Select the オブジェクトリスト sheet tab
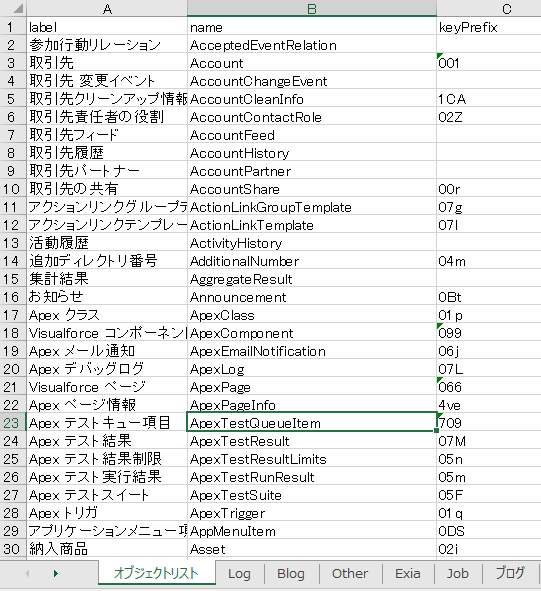Viewport: 541px width, 591px height. point(156,573)
